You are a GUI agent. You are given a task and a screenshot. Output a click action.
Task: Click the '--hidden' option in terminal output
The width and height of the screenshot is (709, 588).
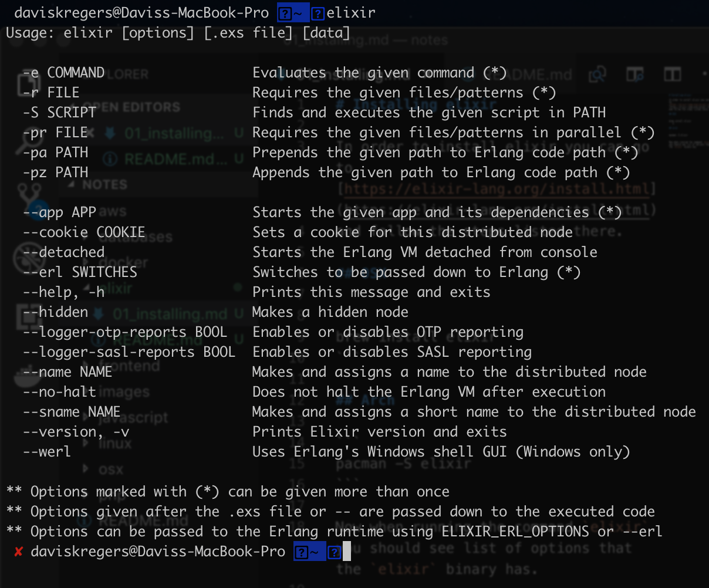[x=55, y=312]
